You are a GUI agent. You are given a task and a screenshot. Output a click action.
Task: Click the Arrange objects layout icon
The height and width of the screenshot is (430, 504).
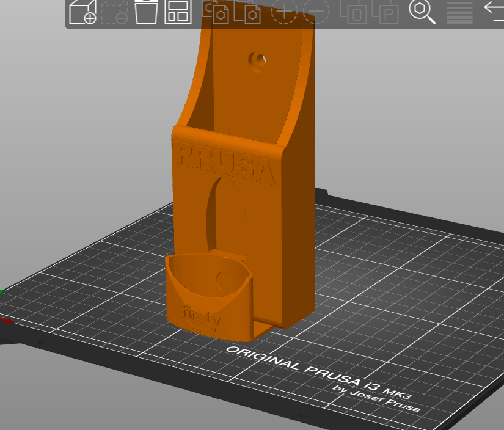click(178, 12)
